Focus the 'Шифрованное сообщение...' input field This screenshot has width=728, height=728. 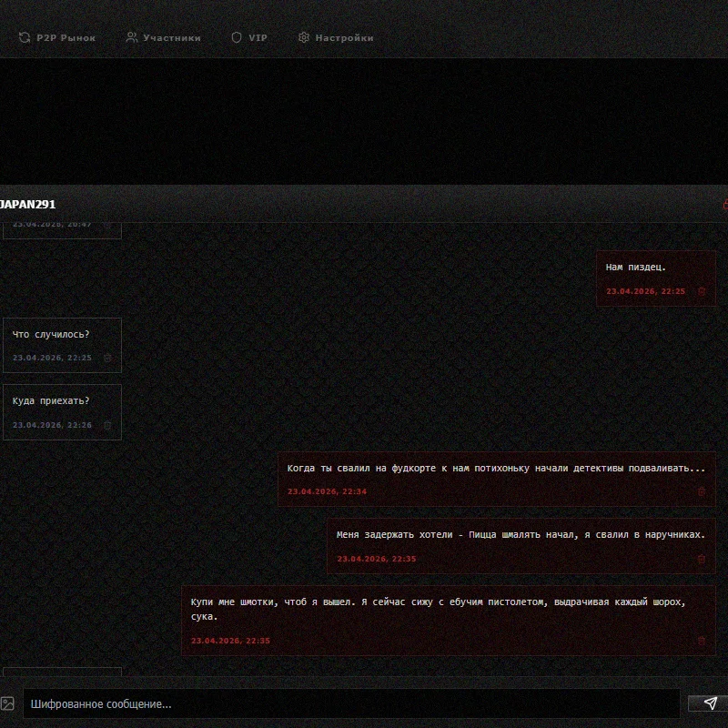350,703
